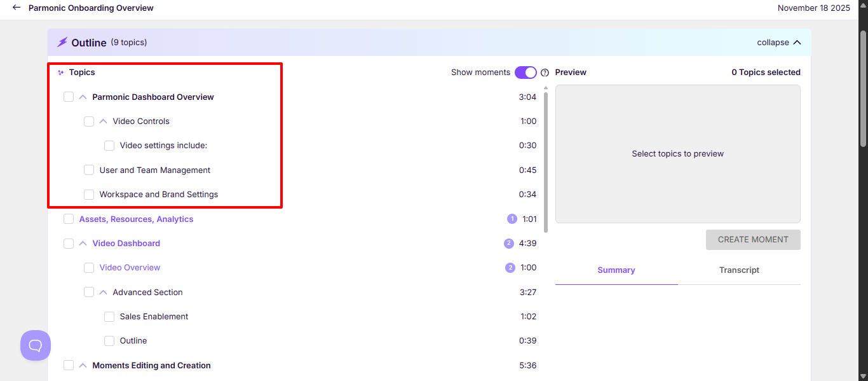The width and height of the screenshot is (868, 381).
Task: Click the '0 Topics selected' text
Action: click(x=766, y=73)
